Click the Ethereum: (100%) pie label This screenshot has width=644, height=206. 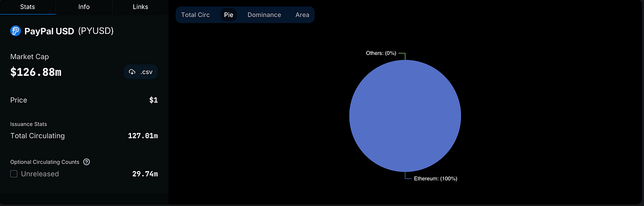tap(435, 178)
